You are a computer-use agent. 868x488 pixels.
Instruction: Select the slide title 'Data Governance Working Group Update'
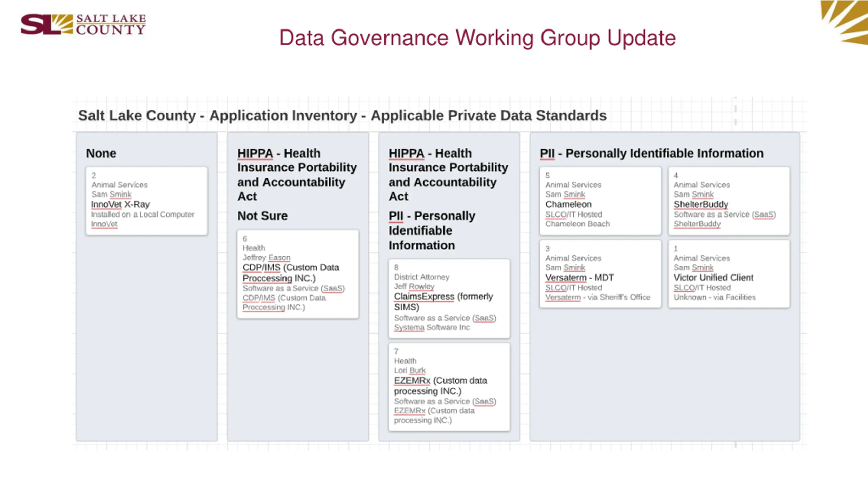click(x=477, y=38)
